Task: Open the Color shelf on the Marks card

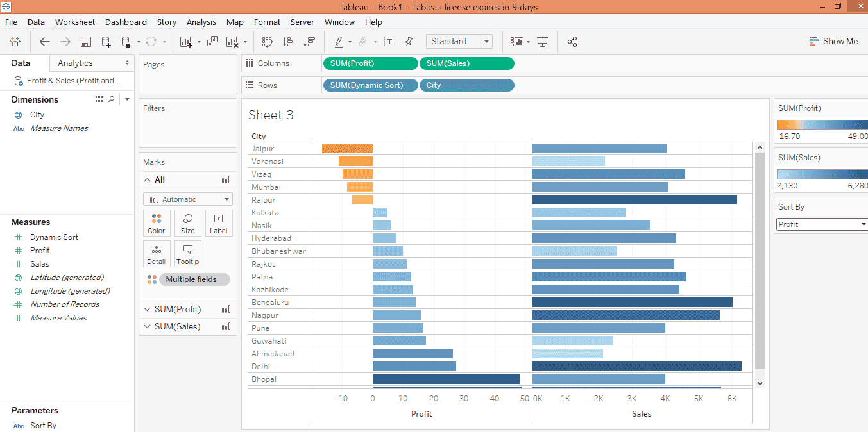Action: 157,223
